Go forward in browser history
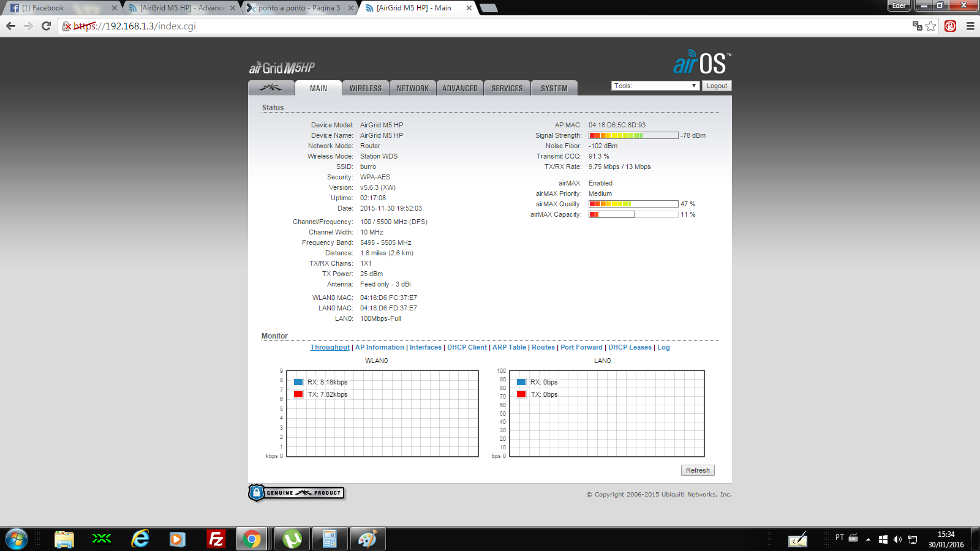This screenshot has width=980, height=551. point(28,26)
